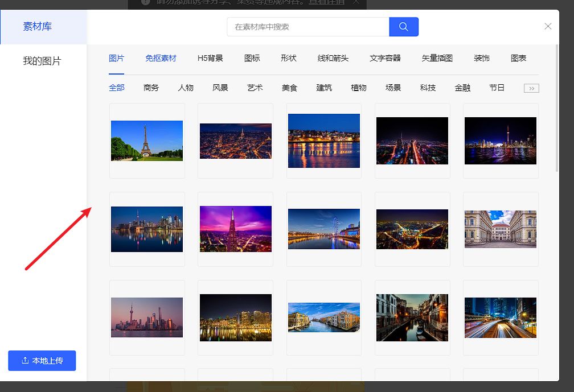Open the 免抠素材 tab
This screenshot has width=574, height=392.
click(161, 58)
